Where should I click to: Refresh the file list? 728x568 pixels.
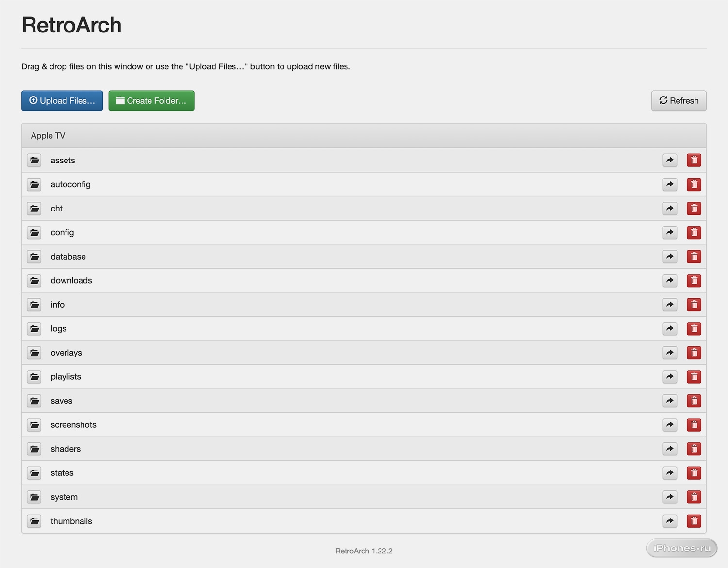tap(678, 101)
